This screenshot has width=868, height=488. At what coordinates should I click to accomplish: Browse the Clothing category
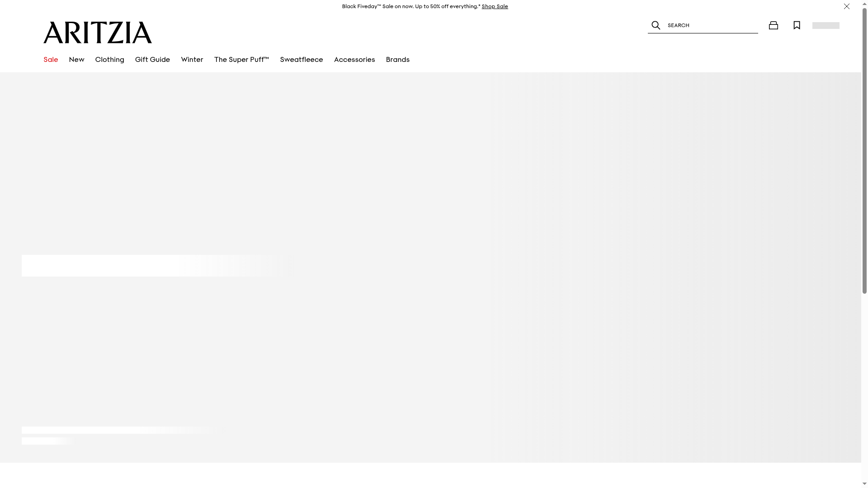point(109,59)
